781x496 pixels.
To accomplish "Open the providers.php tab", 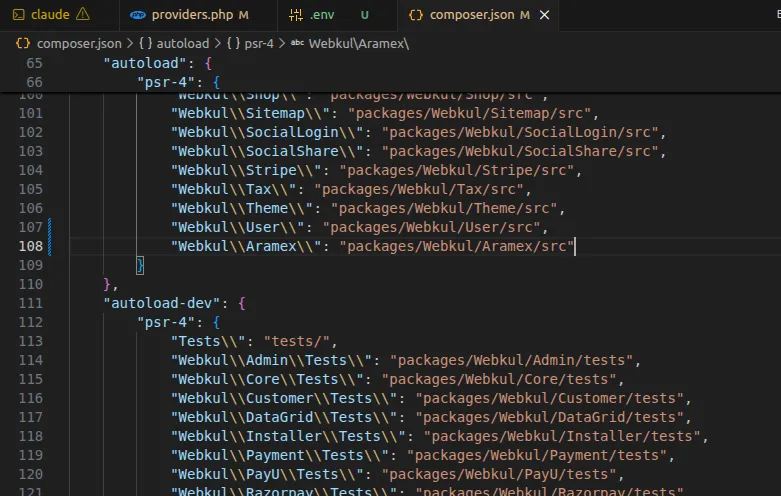I will point(198,15).
